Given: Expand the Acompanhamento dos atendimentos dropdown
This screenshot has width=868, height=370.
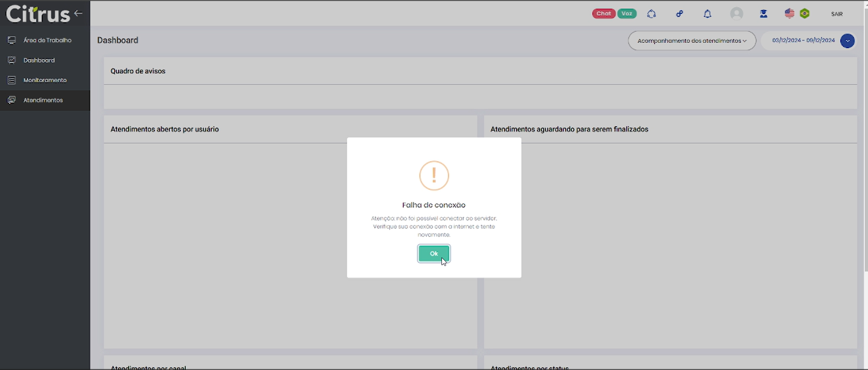Looking at the screenshot, I should pos(691,41).
